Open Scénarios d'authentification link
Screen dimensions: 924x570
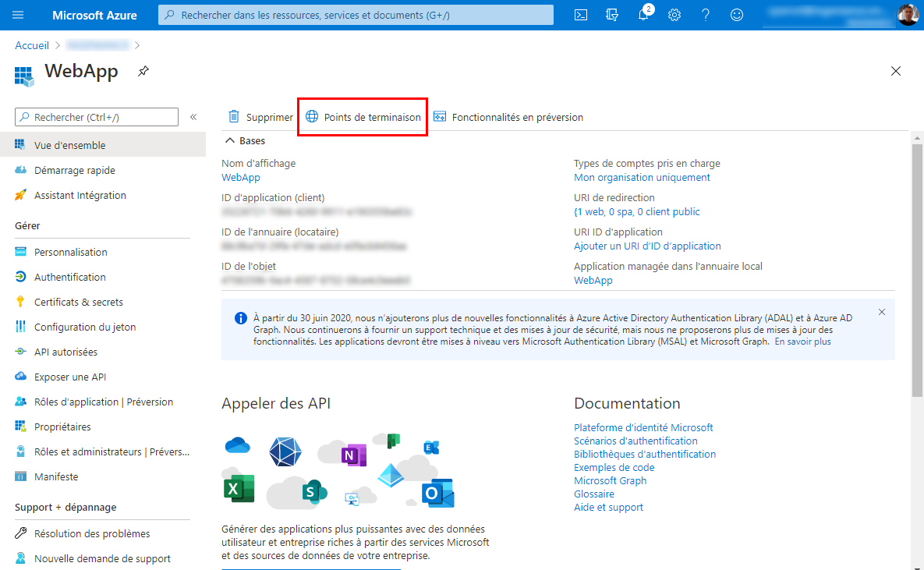tap(635, 441)
